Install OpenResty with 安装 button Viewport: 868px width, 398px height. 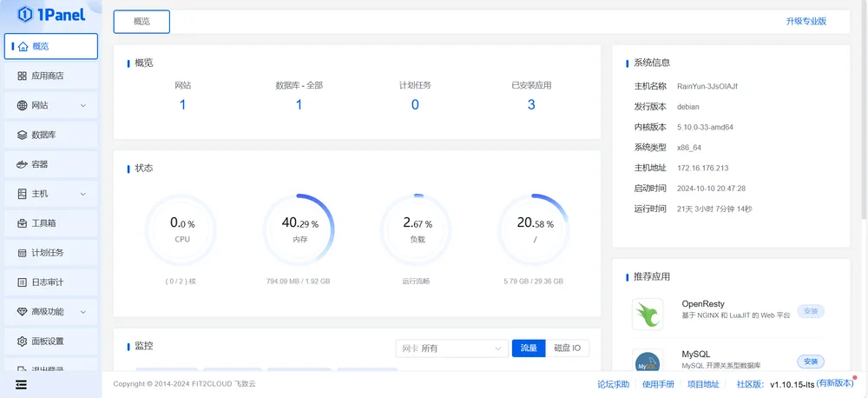[x=810, y=311]
